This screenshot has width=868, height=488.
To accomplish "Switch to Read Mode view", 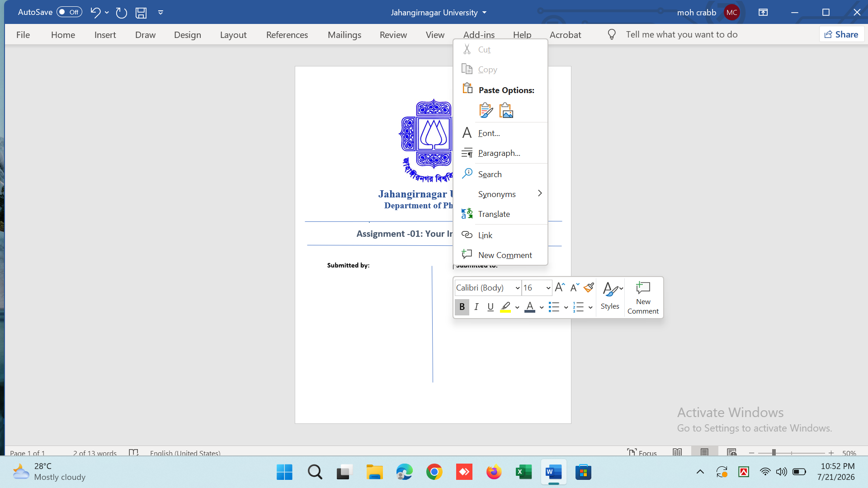I will pos(677,452).
